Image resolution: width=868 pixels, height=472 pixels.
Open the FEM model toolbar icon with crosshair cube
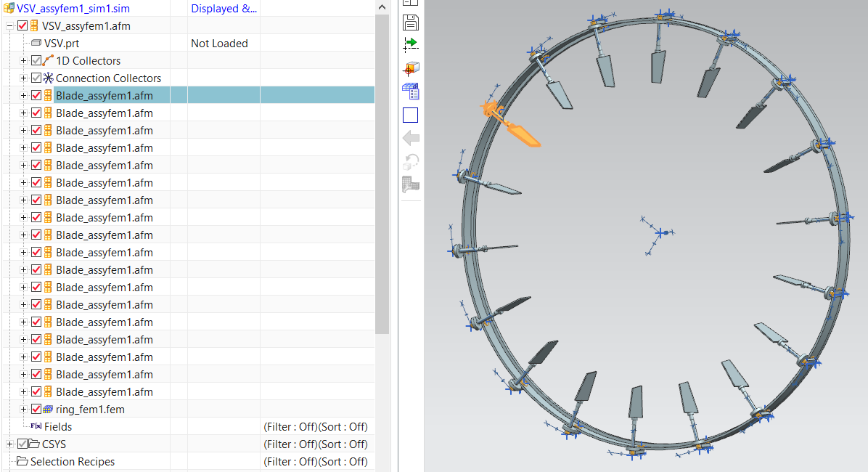(410, 68)
